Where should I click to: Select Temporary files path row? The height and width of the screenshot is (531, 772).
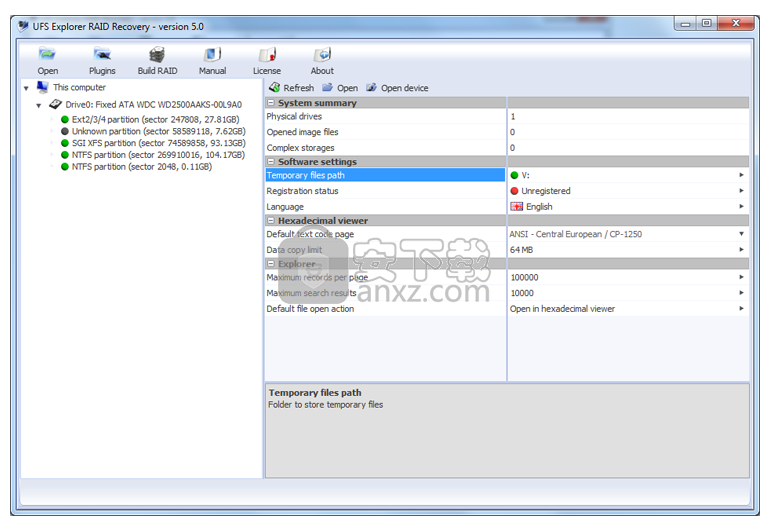385,175
